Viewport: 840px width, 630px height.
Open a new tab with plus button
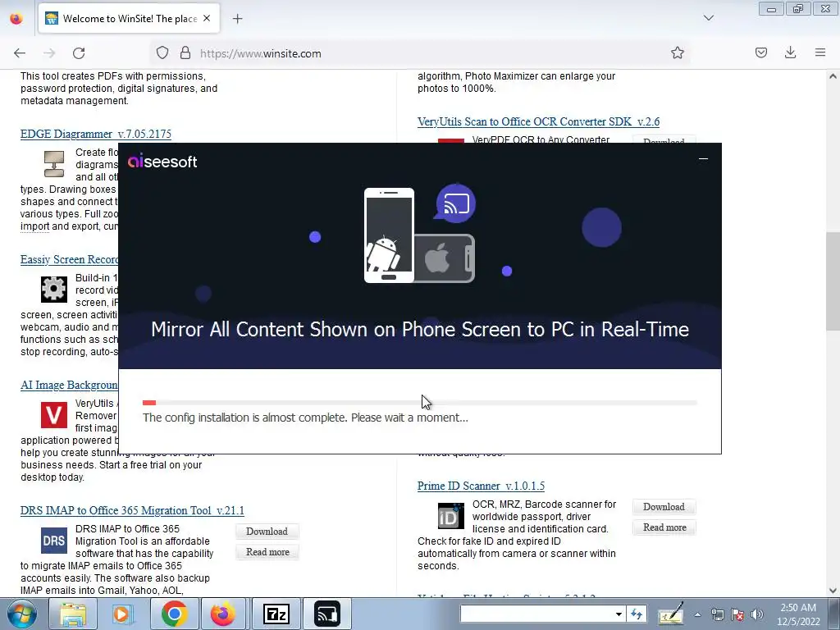click(237, 19)
